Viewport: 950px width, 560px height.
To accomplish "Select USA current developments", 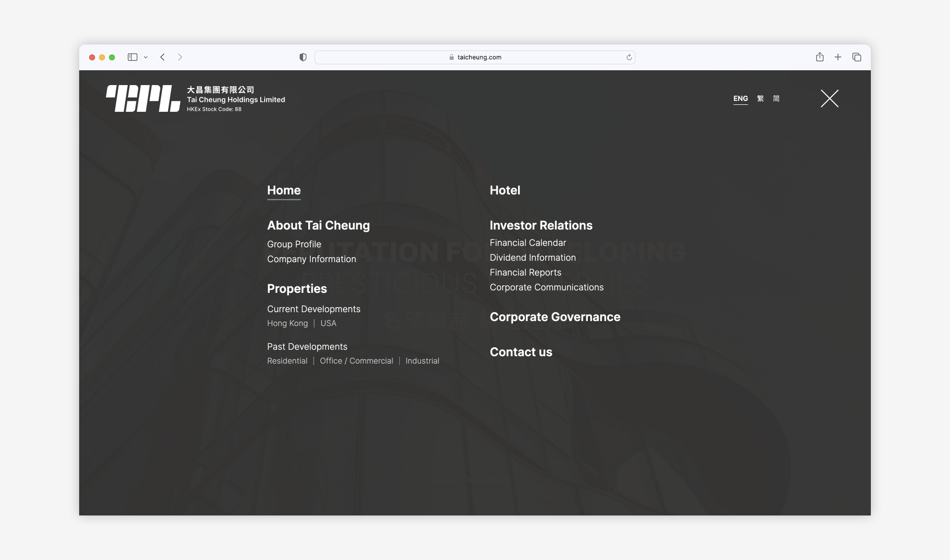I will pos(328,324).
